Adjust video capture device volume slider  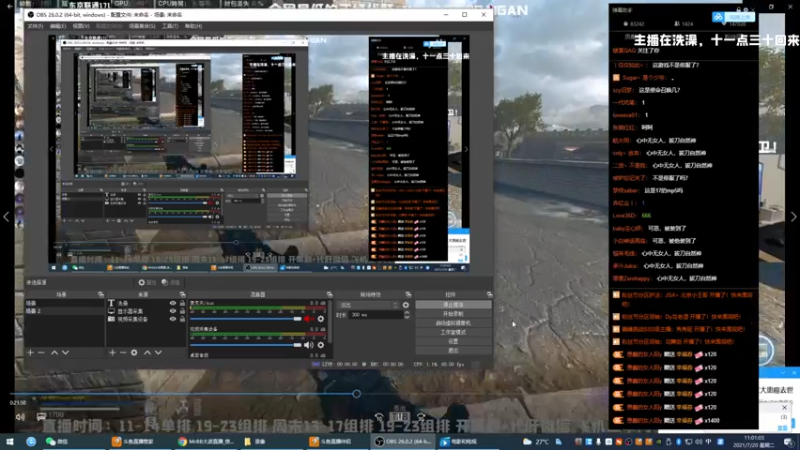(x=246, y=345)
